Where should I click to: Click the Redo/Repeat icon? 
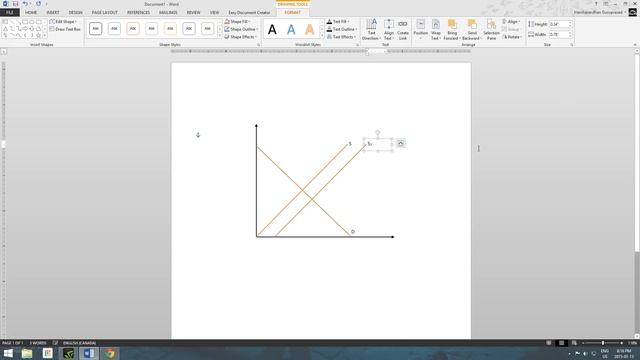[x=38, y=4]
